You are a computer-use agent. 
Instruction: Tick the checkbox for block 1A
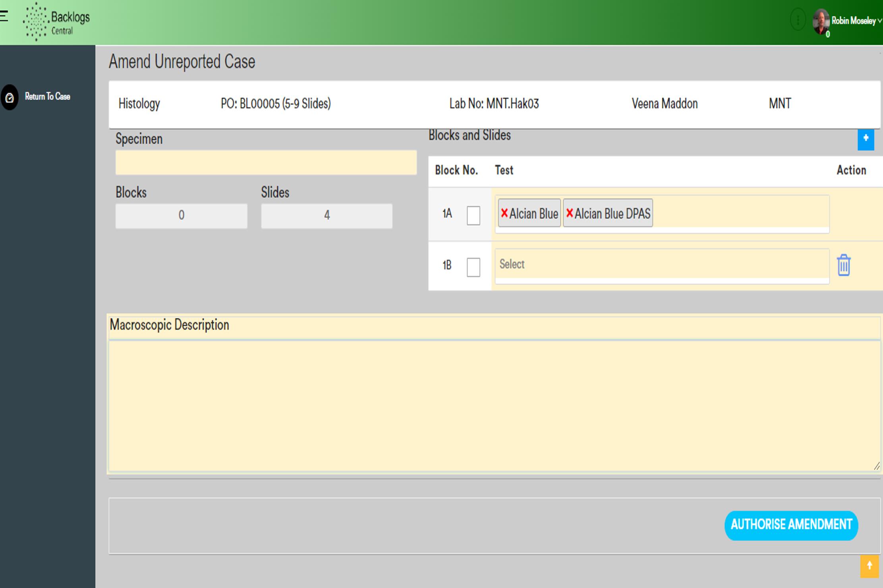click(x=473, y=215)
